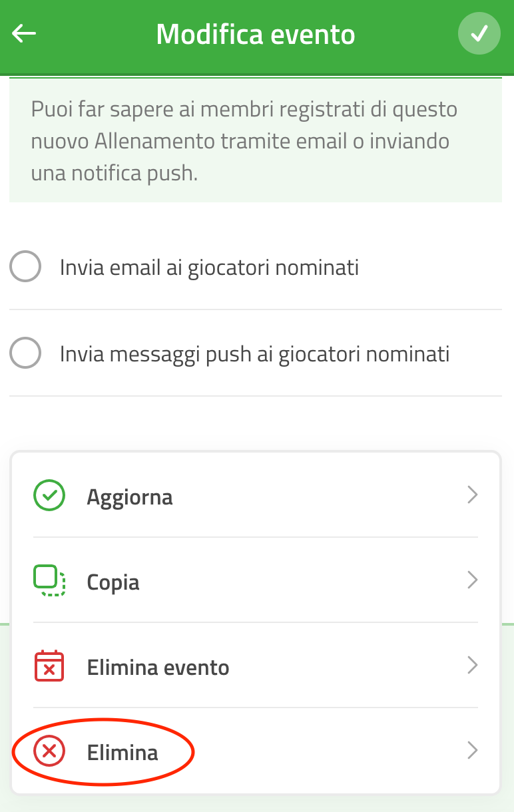Click the Invia email ai giocatori nominati label
Image resolution: width=514 pixels, height=812 pixels.
(x=209, y=268)
